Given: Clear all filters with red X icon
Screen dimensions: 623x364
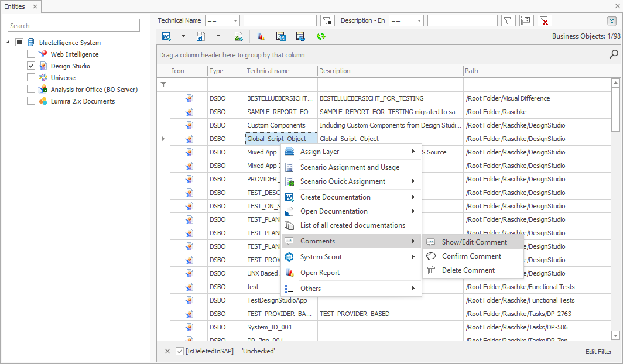Looking at the screenshot, I should pyautogui.click(x=544, y=20).
